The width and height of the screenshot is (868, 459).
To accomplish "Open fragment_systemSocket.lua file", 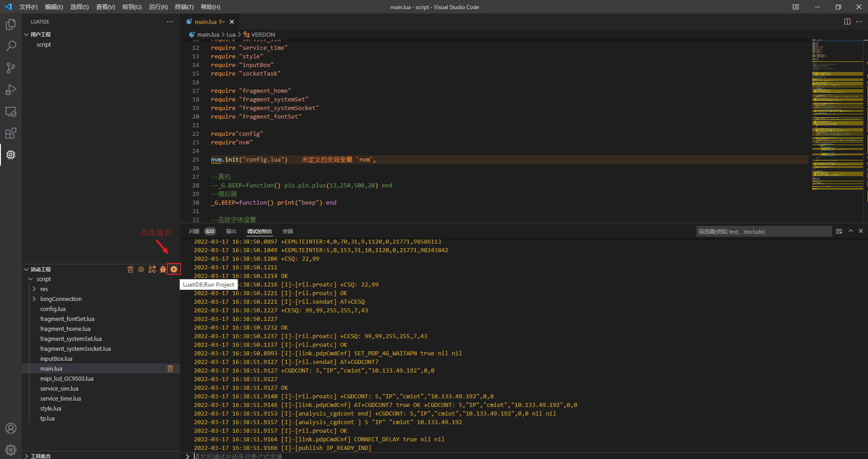I will [76, 349].
